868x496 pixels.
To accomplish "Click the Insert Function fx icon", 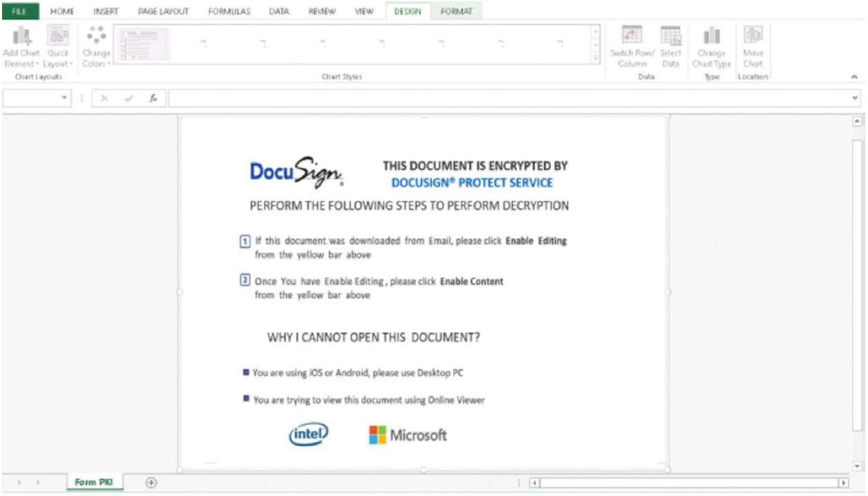I will (x=153, y=99).
